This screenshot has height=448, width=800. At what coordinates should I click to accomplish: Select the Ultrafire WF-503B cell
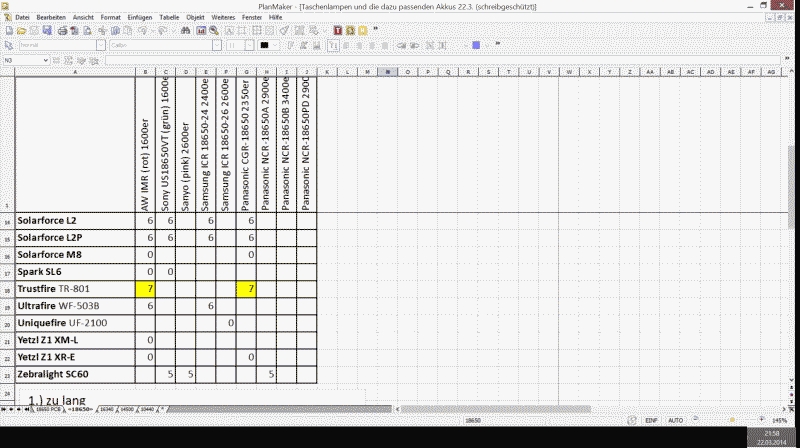pyautogui.click(x=75, y=306)
